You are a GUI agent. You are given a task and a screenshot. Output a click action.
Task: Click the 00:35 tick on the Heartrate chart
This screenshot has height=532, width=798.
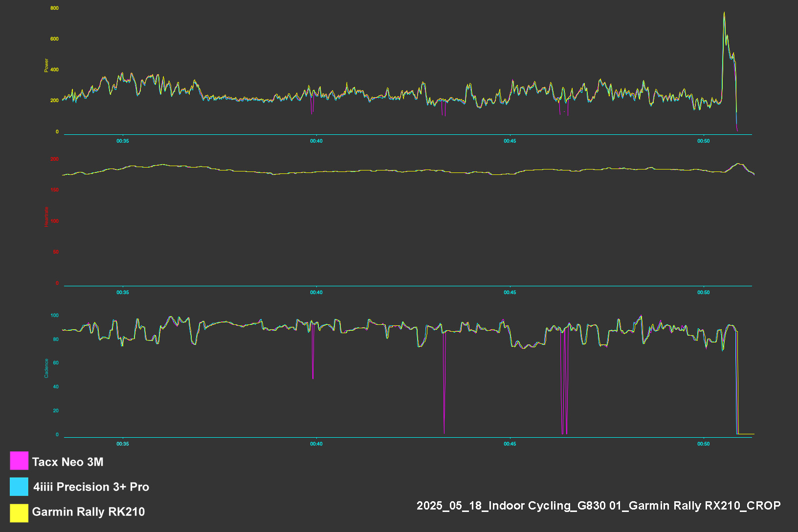[123, 292]
